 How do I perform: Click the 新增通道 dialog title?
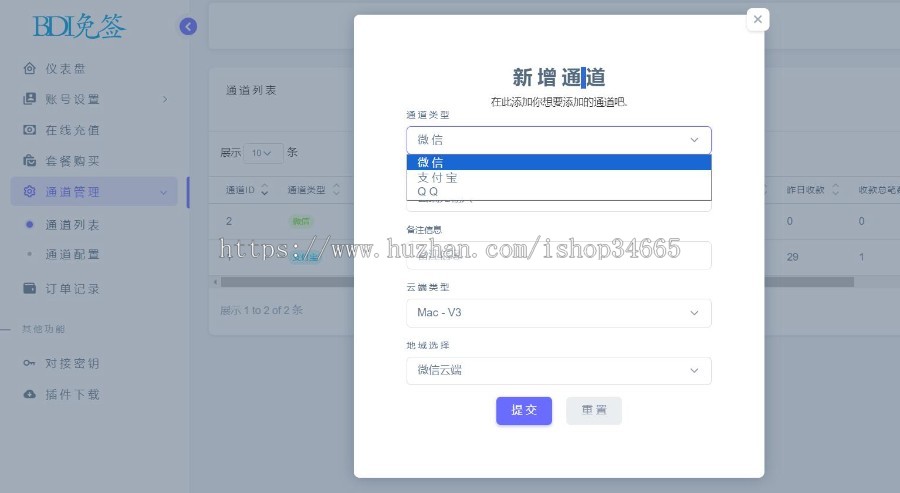coord(559,77)
